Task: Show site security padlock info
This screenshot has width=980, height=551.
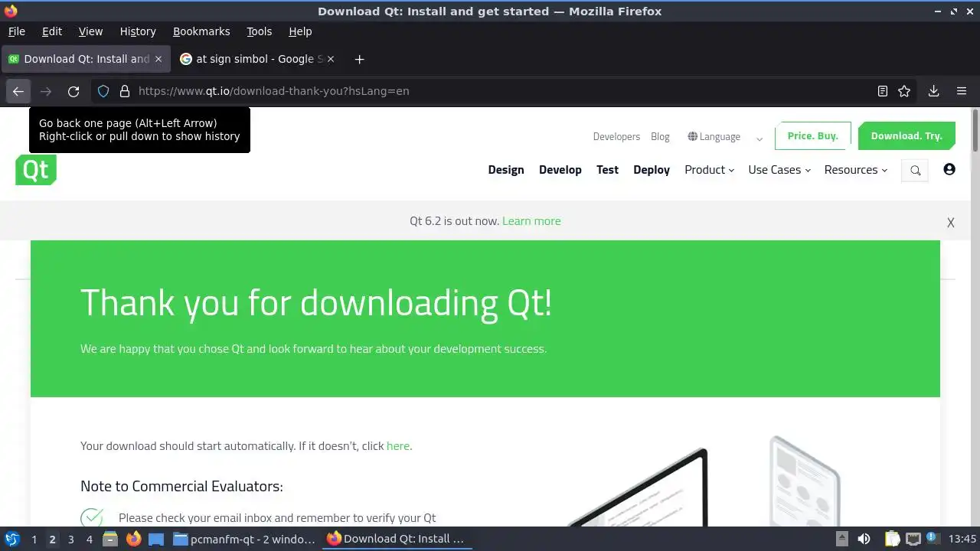Action: pyautogui.click(x=125, y=91)
